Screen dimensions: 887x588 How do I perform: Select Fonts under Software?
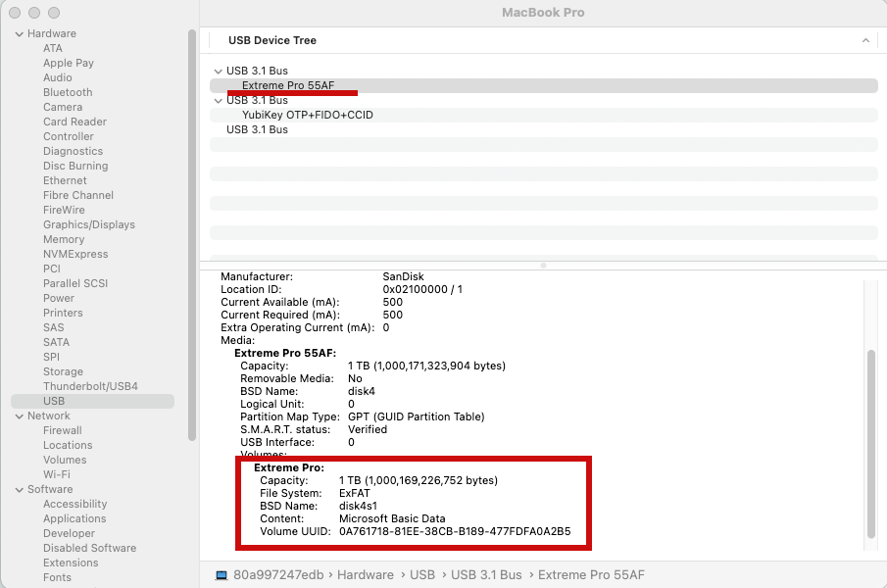pyautogui.click(x=57, y=578)
